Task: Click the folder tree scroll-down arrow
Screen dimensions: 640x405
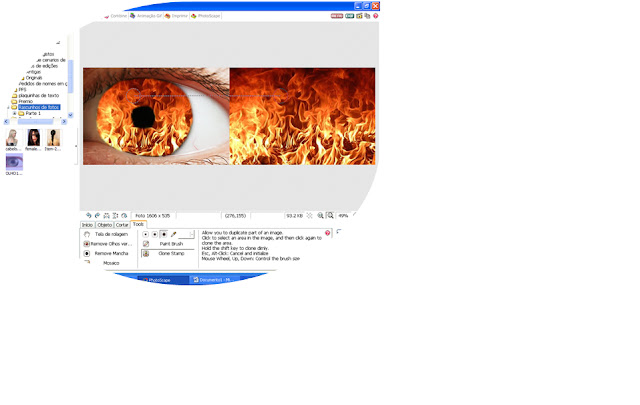Action: [70, 115]
